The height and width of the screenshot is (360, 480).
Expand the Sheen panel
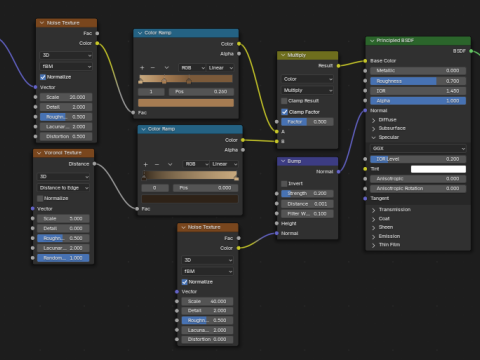pos(373,228)
